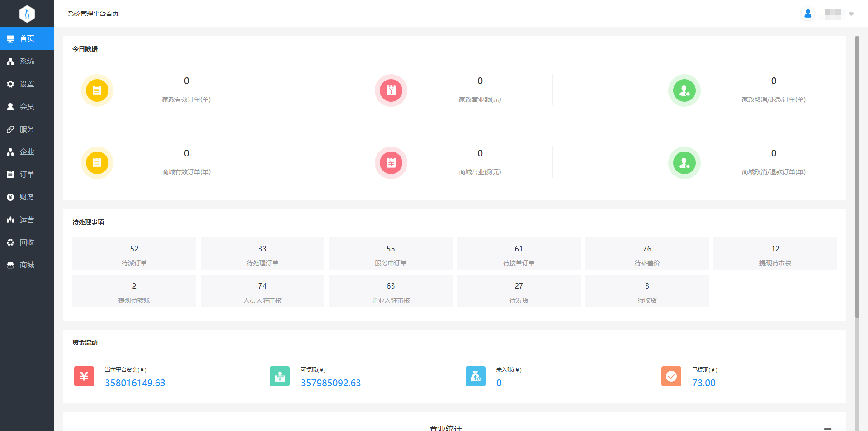Click the user avatar icon
This screenshot has height=431, width=868.
click(807, 14)
